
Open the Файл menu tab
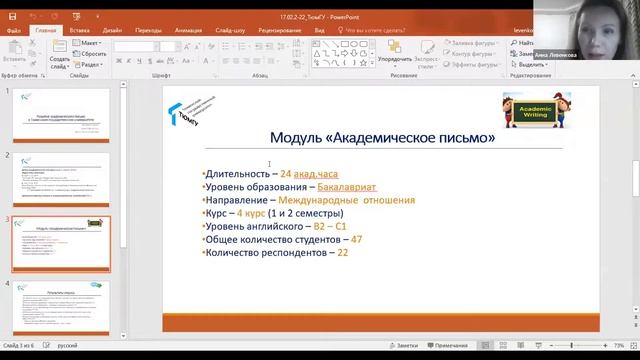[x=14, y=30]
